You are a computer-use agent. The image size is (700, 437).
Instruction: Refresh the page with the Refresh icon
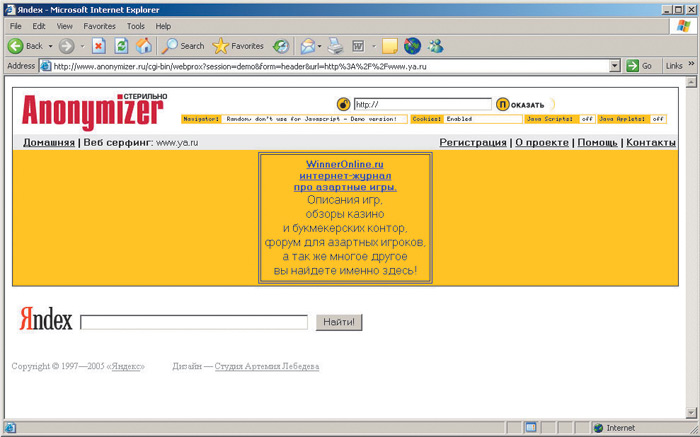click(122, 46)
